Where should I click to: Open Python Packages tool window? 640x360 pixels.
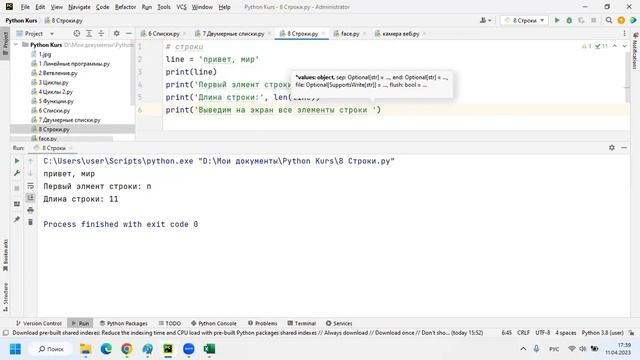124,323
